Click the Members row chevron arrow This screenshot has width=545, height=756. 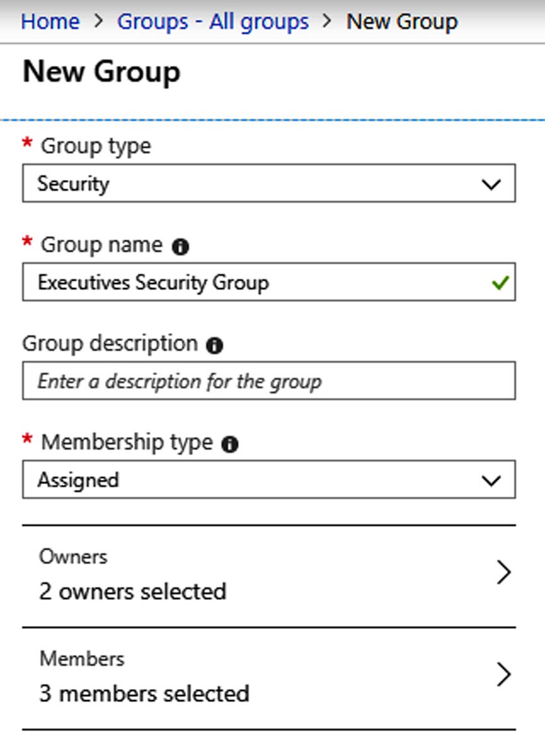point(503,675)
